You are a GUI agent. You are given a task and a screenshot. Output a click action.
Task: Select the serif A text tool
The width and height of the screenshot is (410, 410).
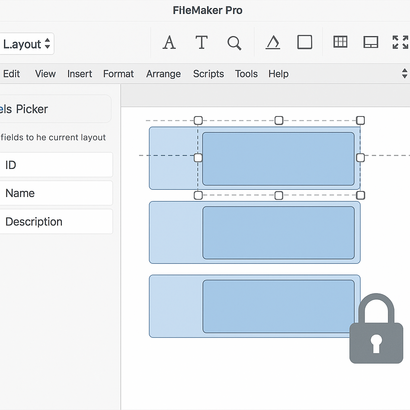[x=169, y=43]
